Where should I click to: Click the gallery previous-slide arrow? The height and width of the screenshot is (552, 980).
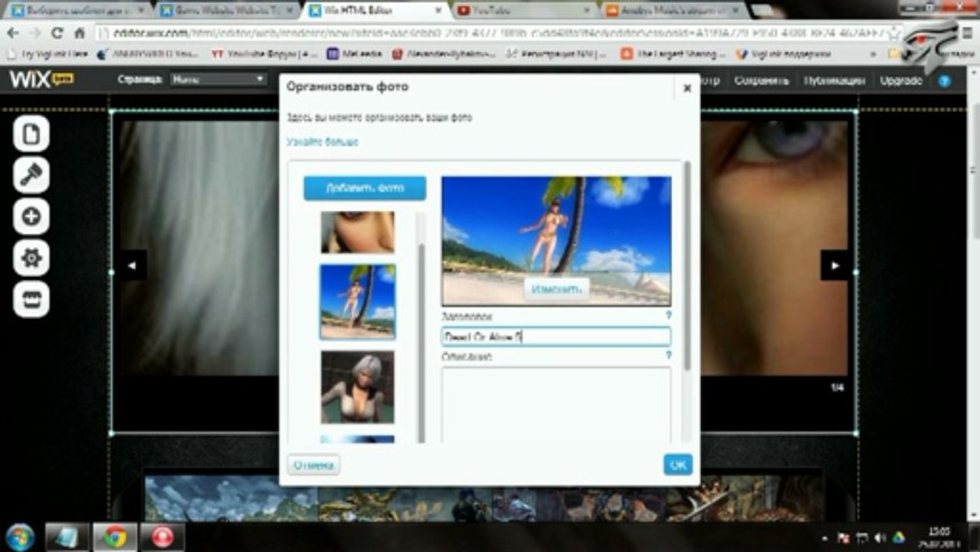click(131, 265)
